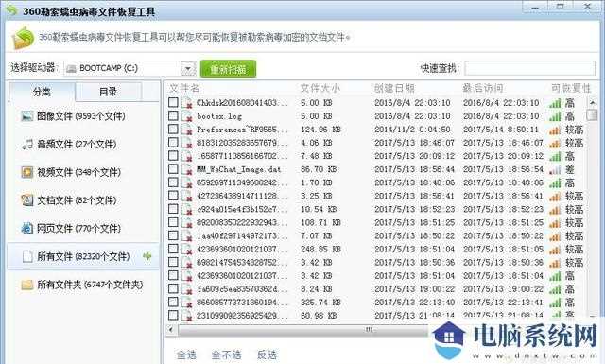
Task: Click the 248.85 KB file size cell
Action: [x=320, y=250]
